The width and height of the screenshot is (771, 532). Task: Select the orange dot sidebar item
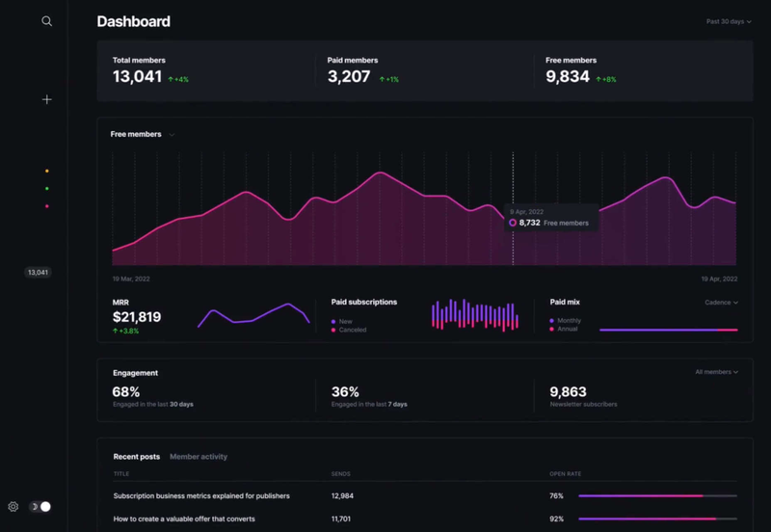[46, 172]
